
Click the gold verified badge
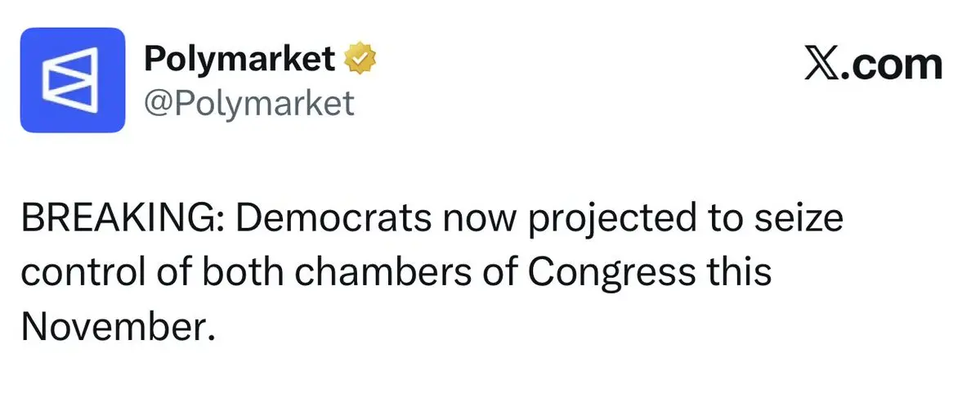click(360, 59)
